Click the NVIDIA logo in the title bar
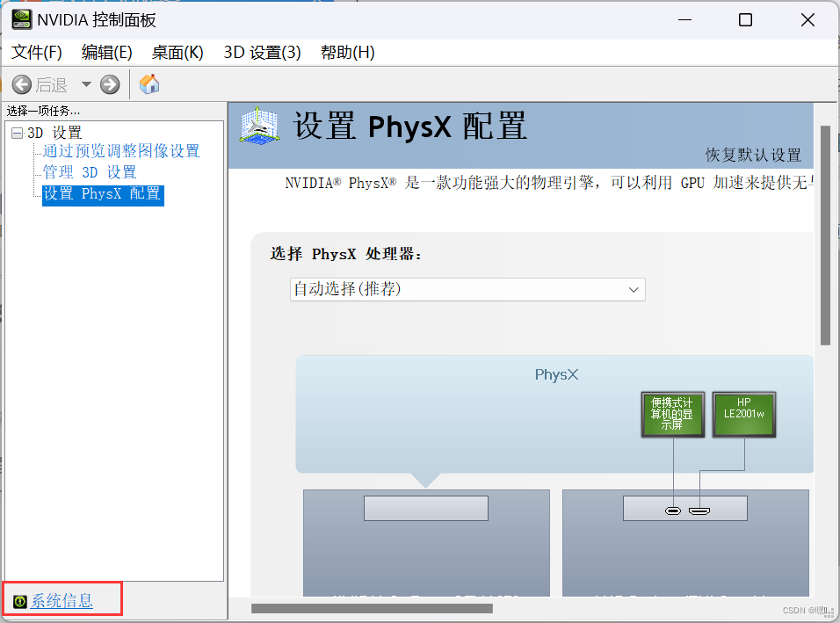Image resolution: width=840 pixels, height=623 pixels. point(21,18)
